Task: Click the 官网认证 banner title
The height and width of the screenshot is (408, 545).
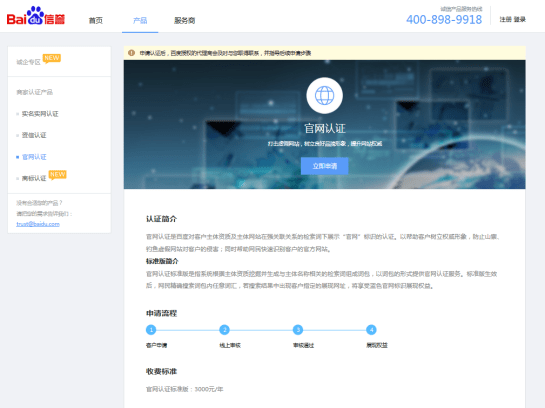Action: [325, 129]
